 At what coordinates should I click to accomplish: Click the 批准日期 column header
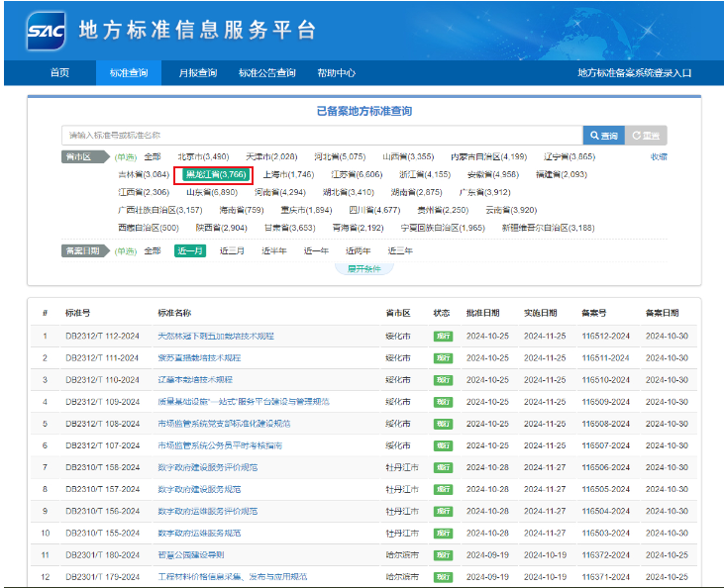pyautogui.click(x=482, y=313)
